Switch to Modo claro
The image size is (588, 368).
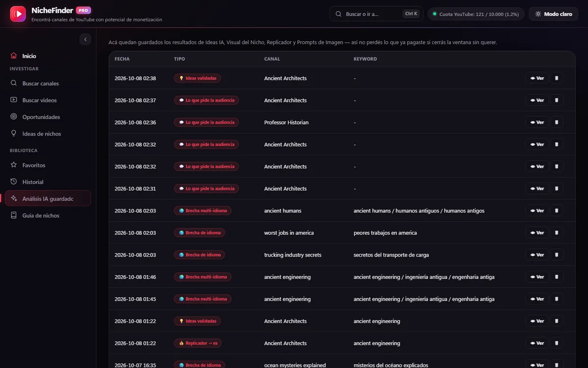[554, 14]
